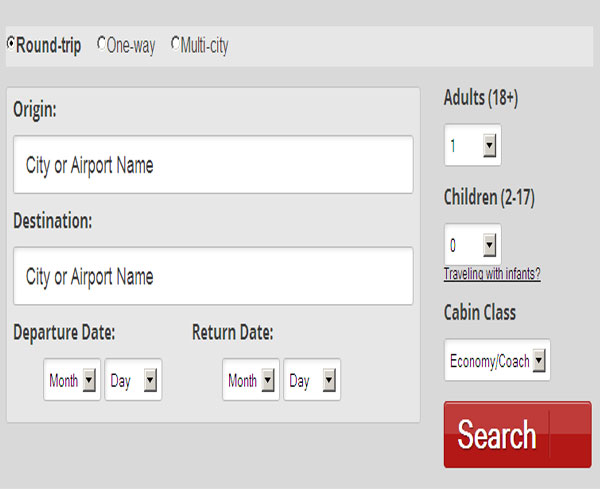Expand the Return Date Day dropdown
The image size is (600, 489).
[312, 380]
